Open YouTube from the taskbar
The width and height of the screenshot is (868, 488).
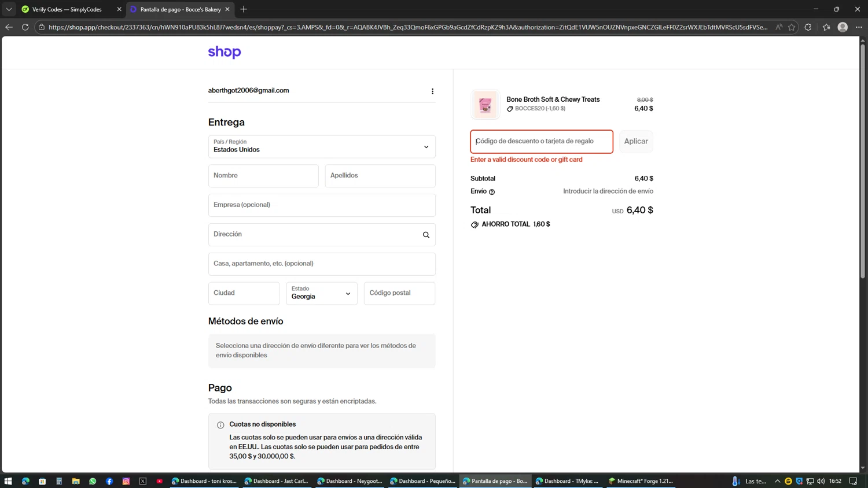click(160, 481)
